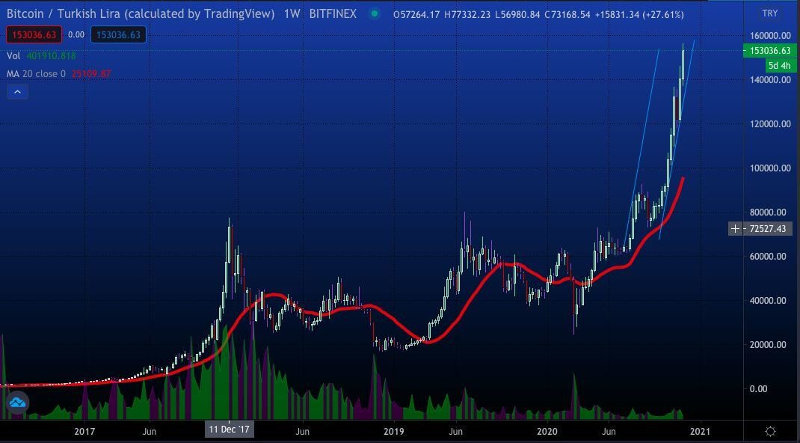Image resolution: width=800 pixels, height=443 pixels.
Task: Click the blue buy price 153036.63 box
Action: click(x=118, y=35)
